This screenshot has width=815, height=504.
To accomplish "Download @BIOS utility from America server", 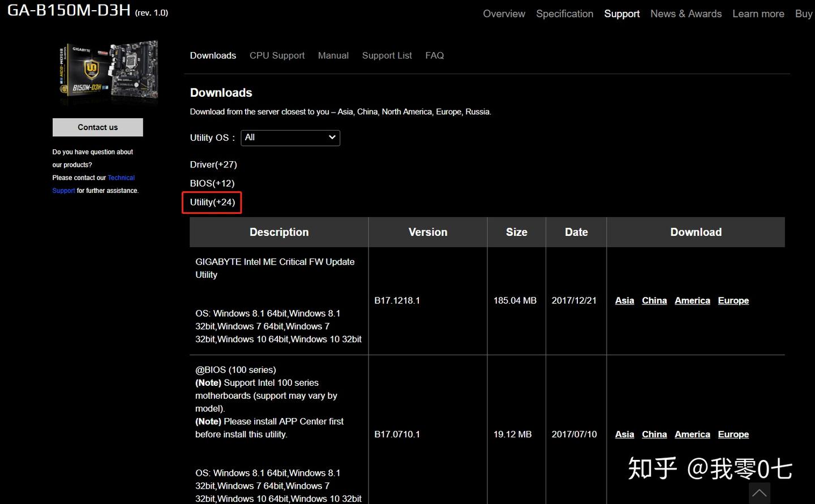I will [x=692, y=434].
